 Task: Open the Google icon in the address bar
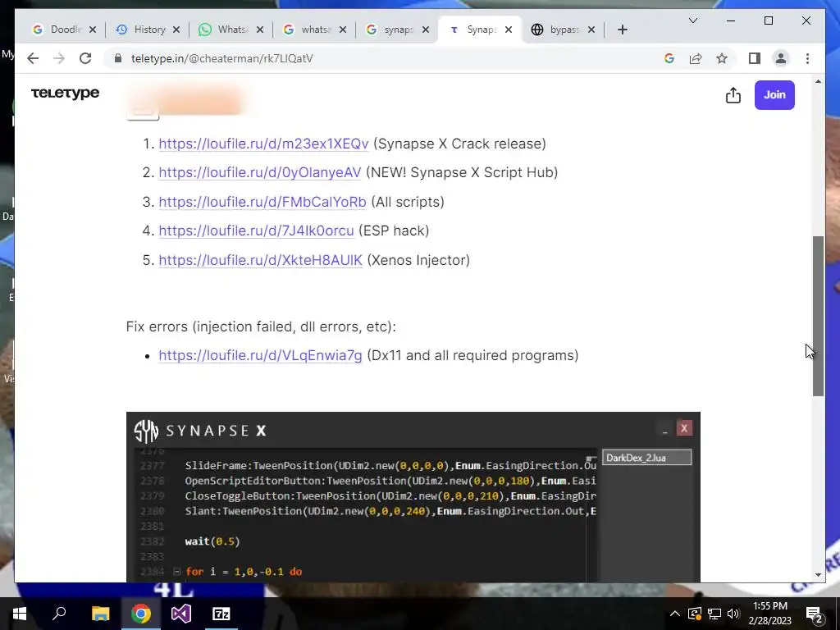click(x=669, y=58)
